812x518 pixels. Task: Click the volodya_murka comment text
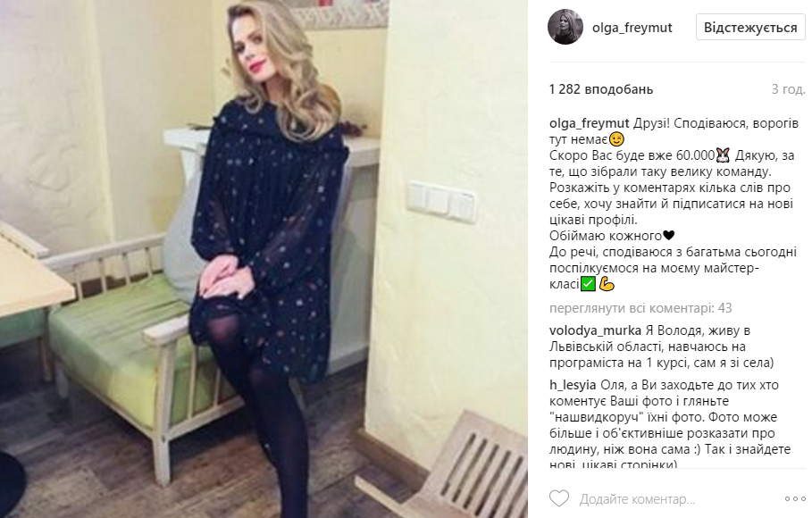[662, 347]
